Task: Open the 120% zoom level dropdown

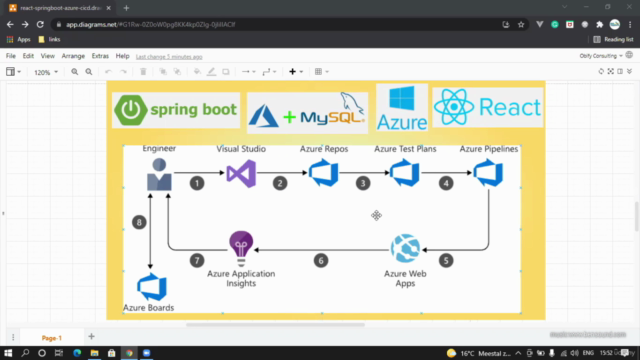Action: (x=46, y=72)
